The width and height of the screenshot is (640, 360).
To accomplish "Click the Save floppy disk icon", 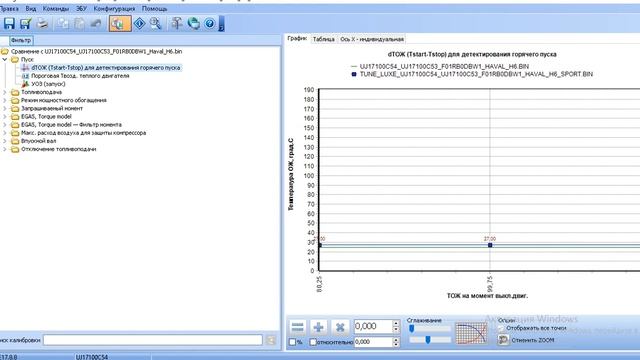I will 9,24.
